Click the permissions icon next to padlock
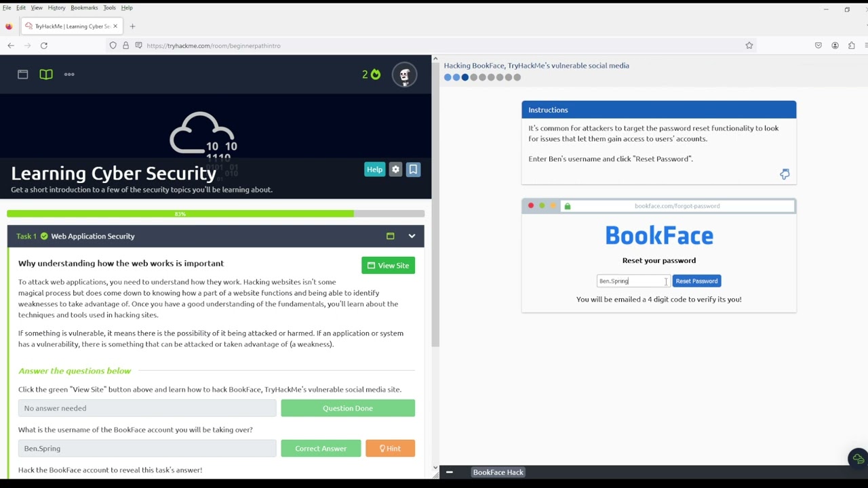Screen dimensions: 868x488 pos(138,45)
